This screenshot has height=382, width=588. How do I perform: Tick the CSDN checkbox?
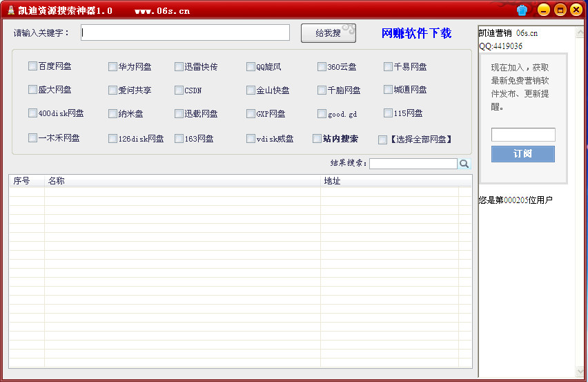(x=179, y=90)
